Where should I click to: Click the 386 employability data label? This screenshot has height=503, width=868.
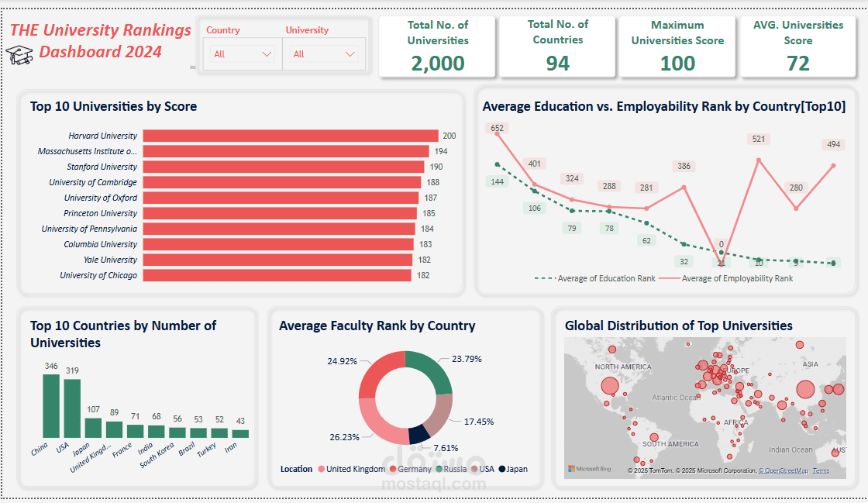(x=684, y=166)
